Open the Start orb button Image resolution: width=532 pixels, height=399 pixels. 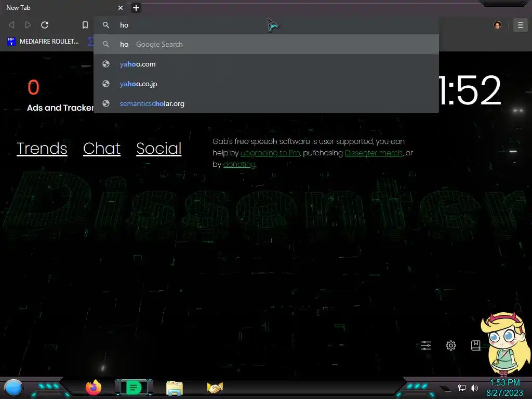[x=14, y=388]
